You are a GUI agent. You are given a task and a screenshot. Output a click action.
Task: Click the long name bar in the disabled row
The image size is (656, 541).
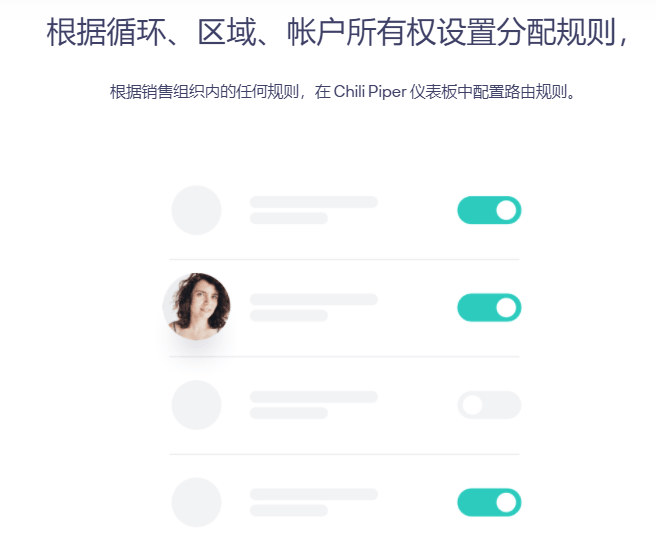click(314, 397)
